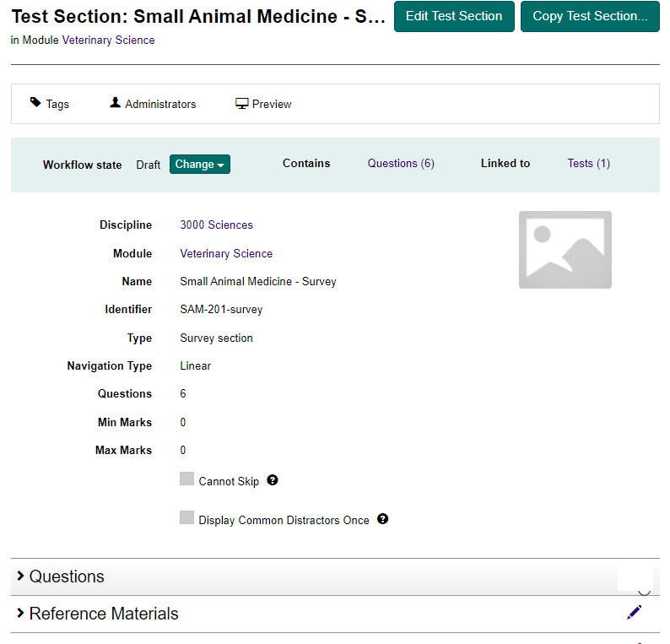The height and width of the screenshot is (644, 670).
Task: Click the Copy Test Section button
Action: (x=590, y=16)
